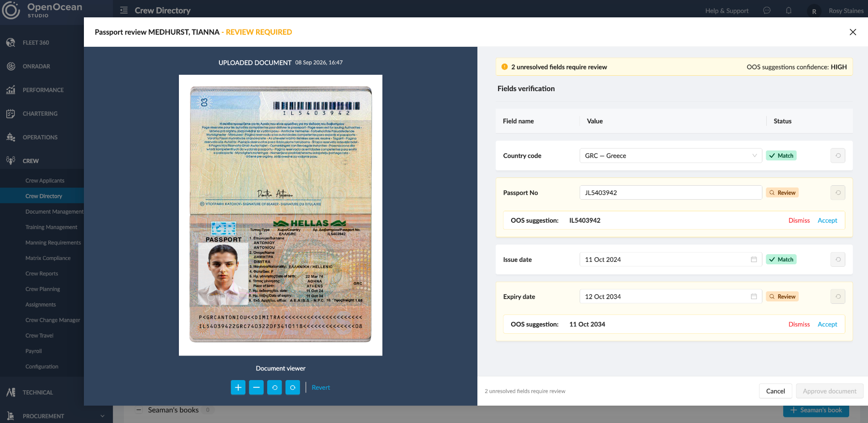Open the notifications bell
The height and width of the screenshot is (423, 868).
(789, 11)
